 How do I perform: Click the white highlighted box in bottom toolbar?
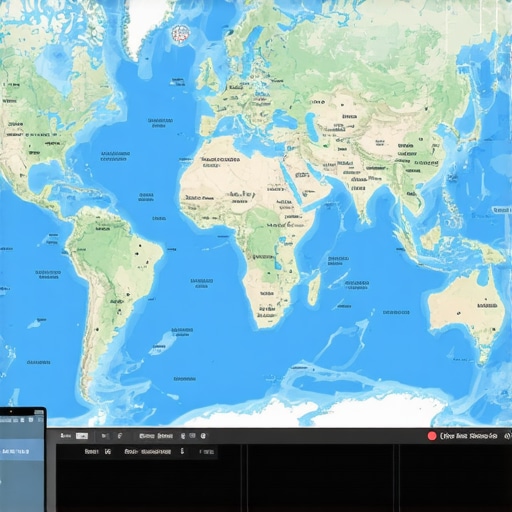[82, 436]
